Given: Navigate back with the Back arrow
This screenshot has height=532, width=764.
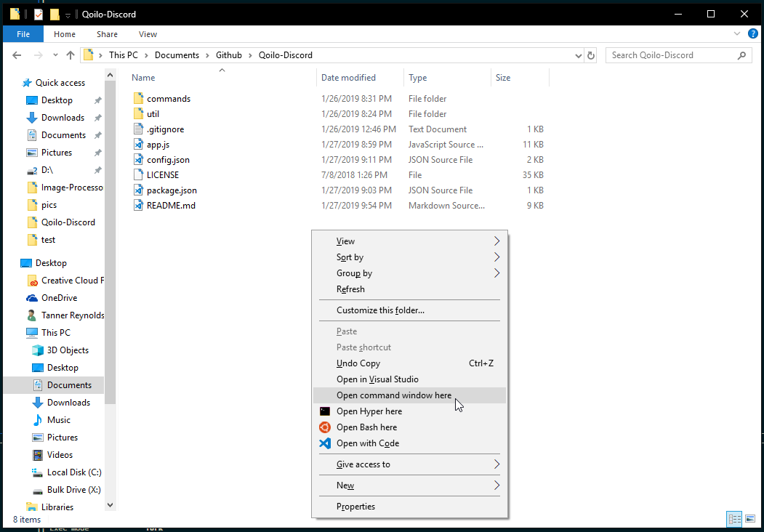Looking at the screenshot, I should (x=17, y=55).
